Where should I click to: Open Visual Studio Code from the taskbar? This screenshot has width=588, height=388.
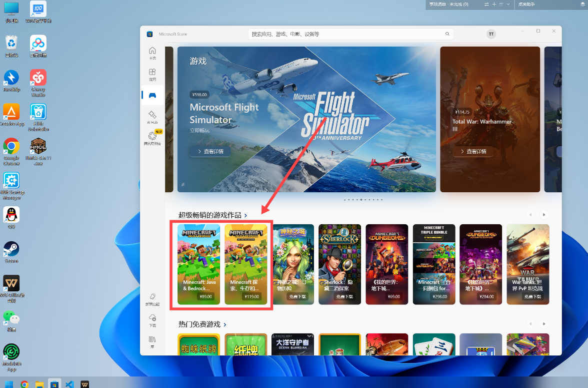point(70,383)
